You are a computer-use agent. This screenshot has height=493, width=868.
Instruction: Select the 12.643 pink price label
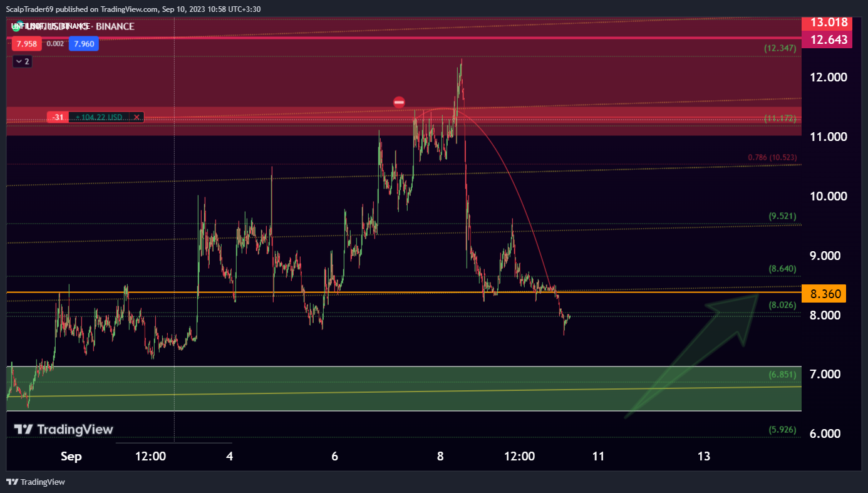(x=827, y=40)
